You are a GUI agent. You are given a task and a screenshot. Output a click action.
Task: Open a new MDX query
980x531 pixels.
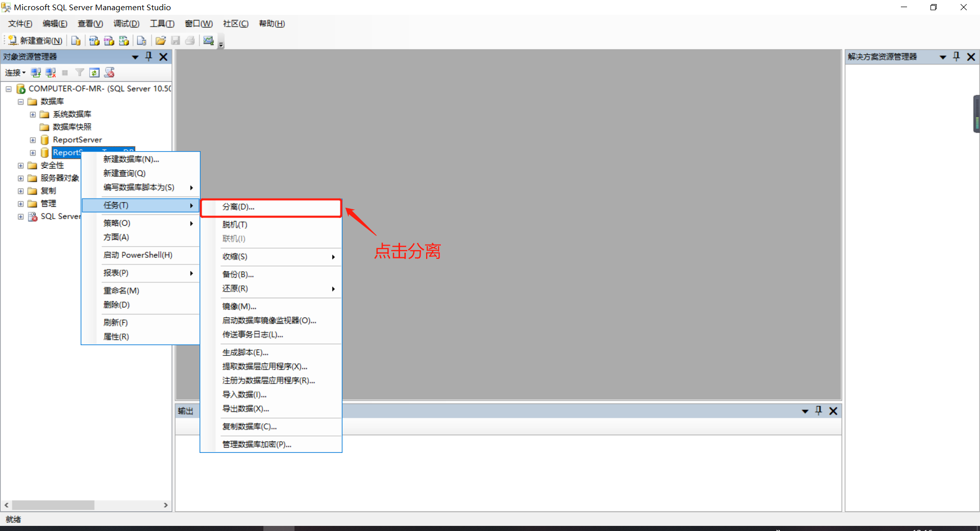pyautogui.click(x=94, y=41)
